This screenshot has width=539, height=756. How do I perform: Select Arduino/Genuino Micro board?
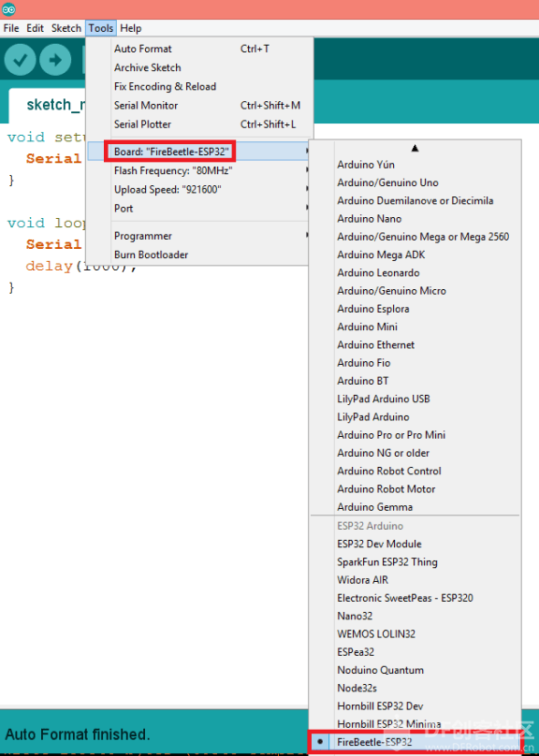point(415,291)
